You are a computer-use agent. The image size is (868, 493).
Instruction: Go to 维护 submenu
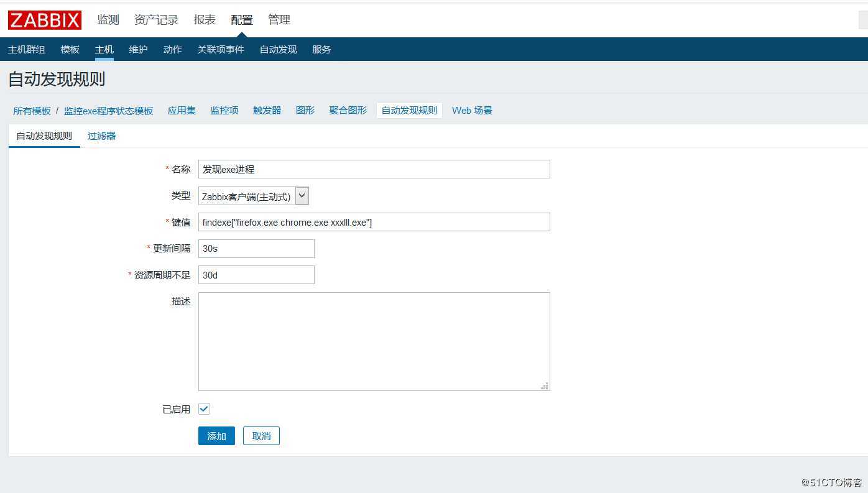pos(139,49)
